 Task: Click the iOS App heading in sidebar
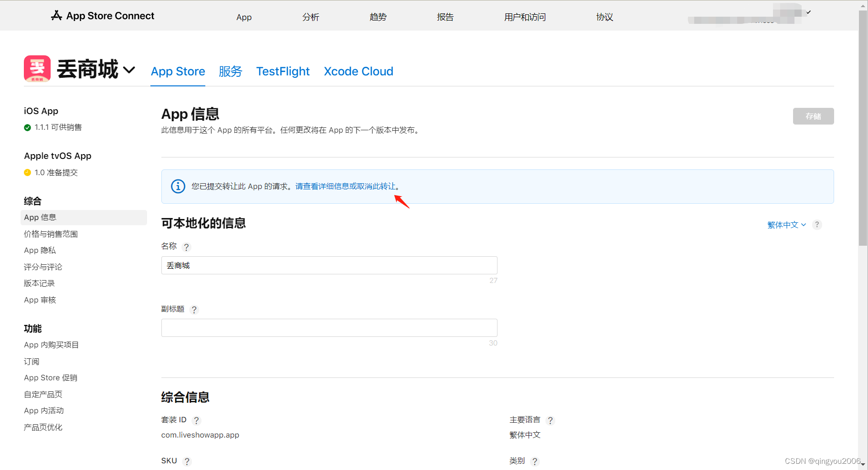point(41,111)
